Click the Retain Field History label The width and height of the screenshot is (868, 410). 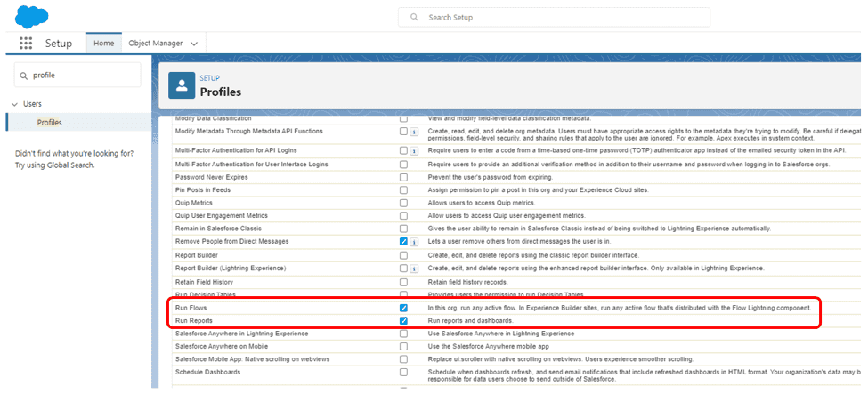(205, 282)
